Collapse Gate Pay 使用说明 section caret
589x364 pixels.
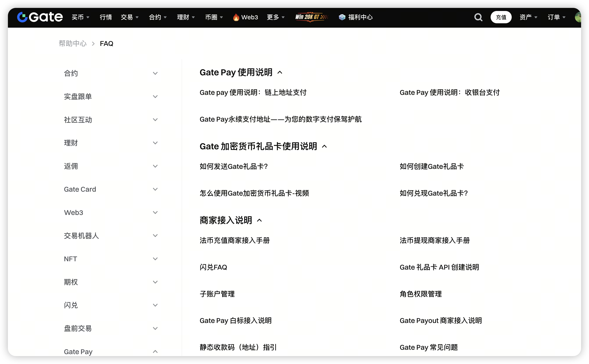click(x=280, y=72)
